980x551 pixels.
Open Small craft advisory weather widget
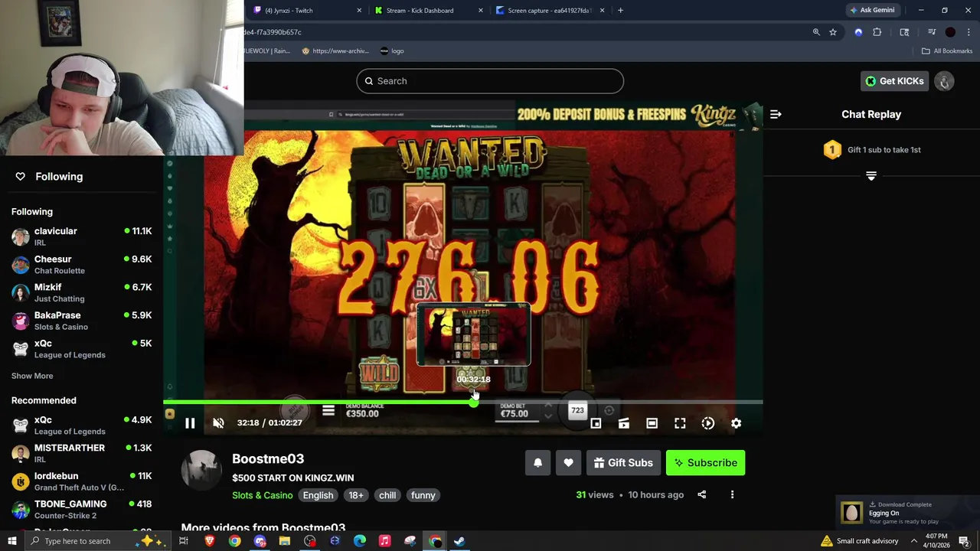tap(859, 541)
